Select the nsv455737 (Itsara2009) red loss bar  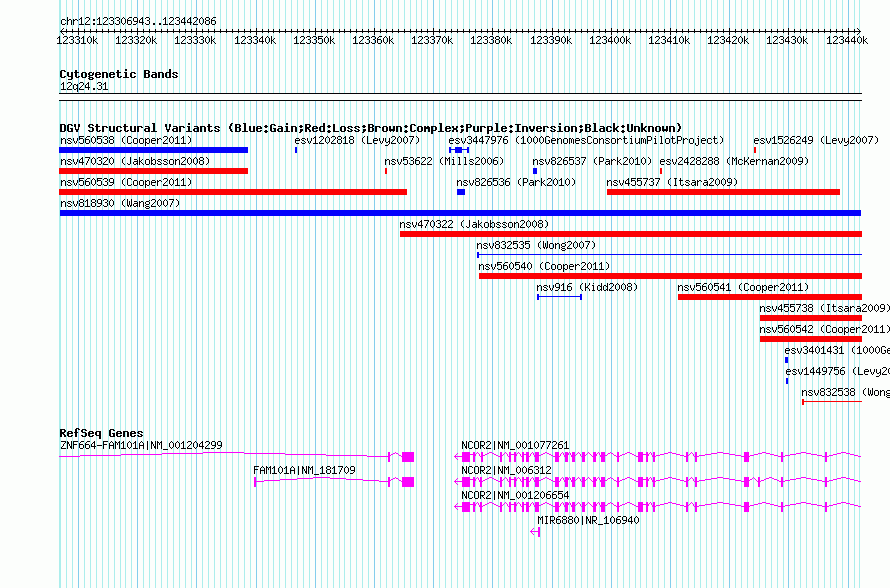click(723, 192)
